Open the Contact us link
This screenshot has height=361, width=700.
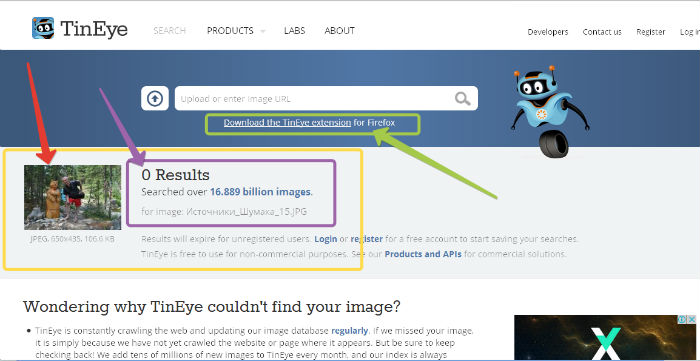coord(602,32)
